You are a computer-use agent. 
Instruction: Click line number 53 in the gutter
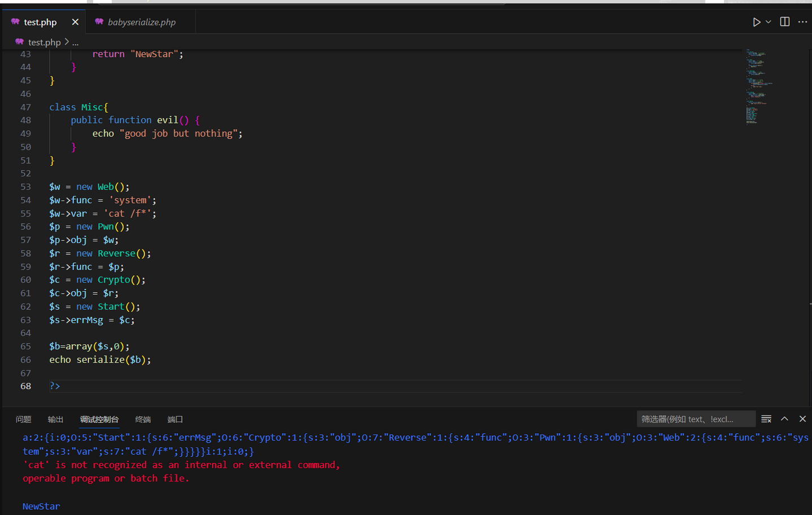pos(26,187)
